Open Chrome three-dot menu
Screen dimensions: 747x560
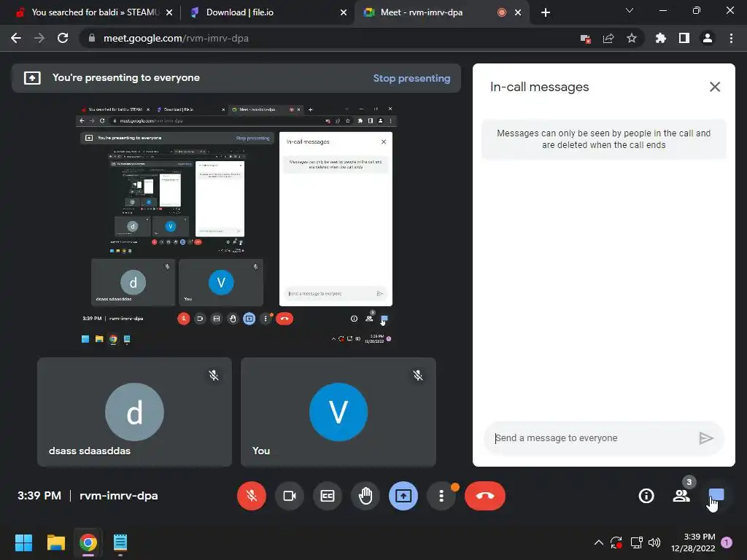click(x=731, y=38)
